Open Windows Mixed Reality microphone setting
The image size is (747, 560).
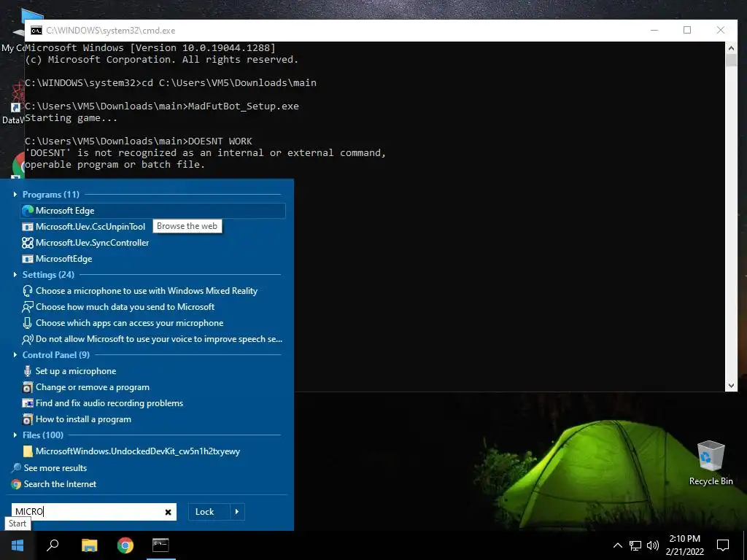coord(139,291)
